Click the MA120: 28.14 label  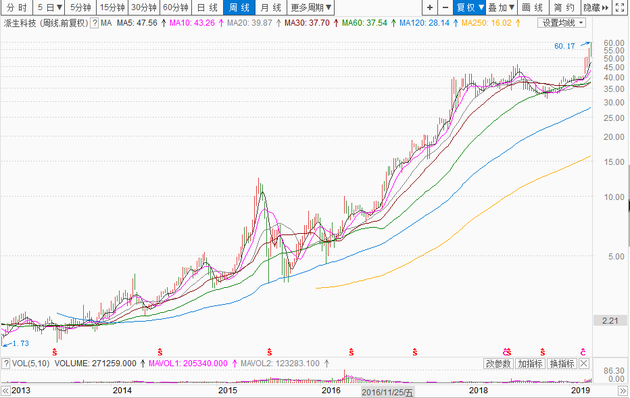pyautogui.click(x=424, y=23)
